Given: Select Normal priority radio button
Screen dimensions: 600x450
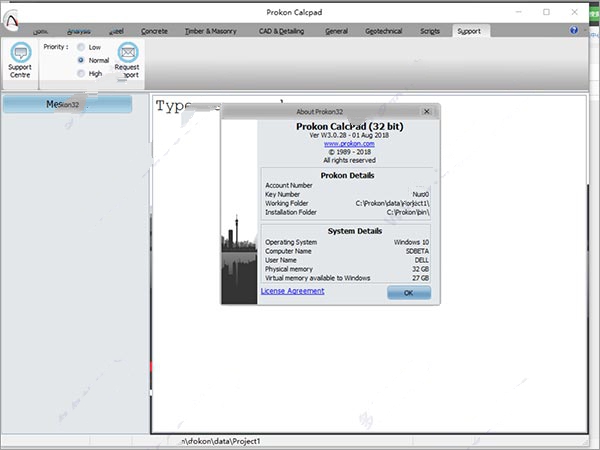Looking at the screenshot, I should pyautogui.click(x=81, y=60).
